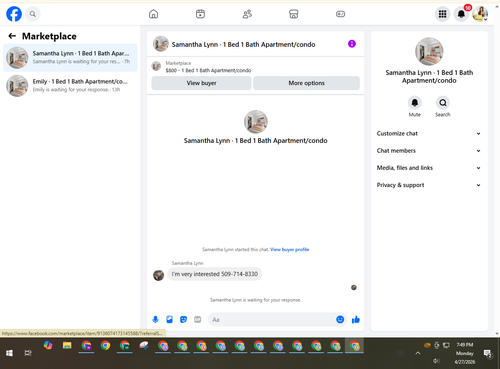Click the Aa message input field
Image resolution: width=500 pixels, height=369 pixels.
tap(272, 320)
